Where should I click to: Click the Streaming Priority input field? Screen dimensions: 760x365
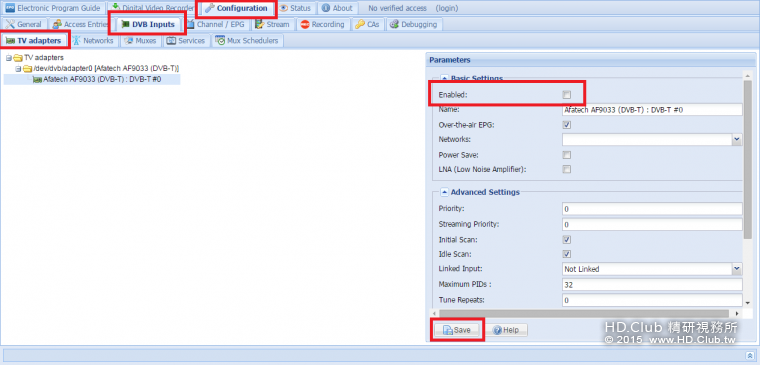point(652,224)
